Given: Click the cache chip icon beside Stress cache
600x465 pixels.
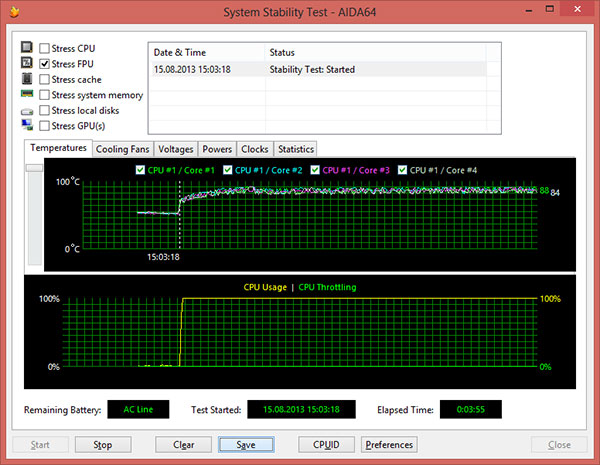Looking at the screenshot, I should (x=26, y=78).
